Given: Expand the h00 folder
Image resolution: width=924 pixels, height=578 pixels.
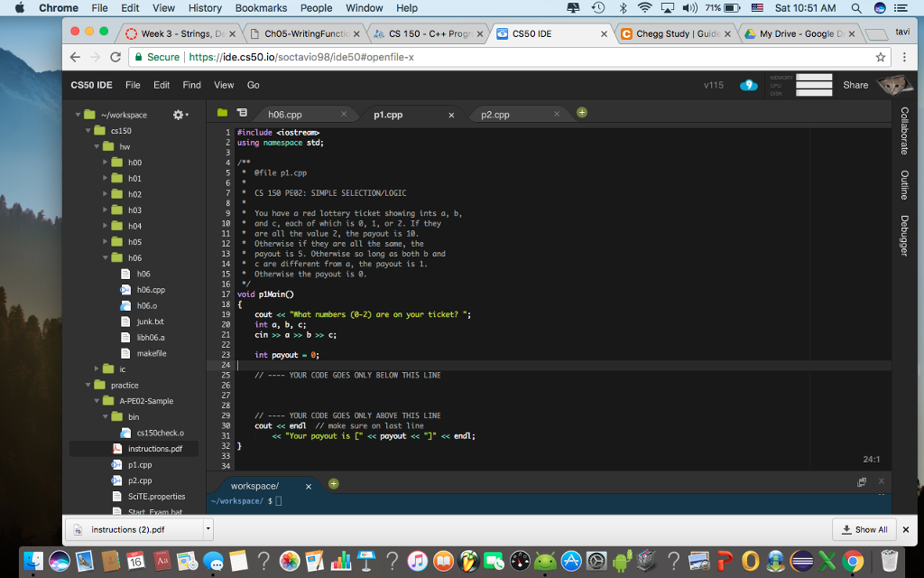Looking at the screenshot, I should [106, 163].
